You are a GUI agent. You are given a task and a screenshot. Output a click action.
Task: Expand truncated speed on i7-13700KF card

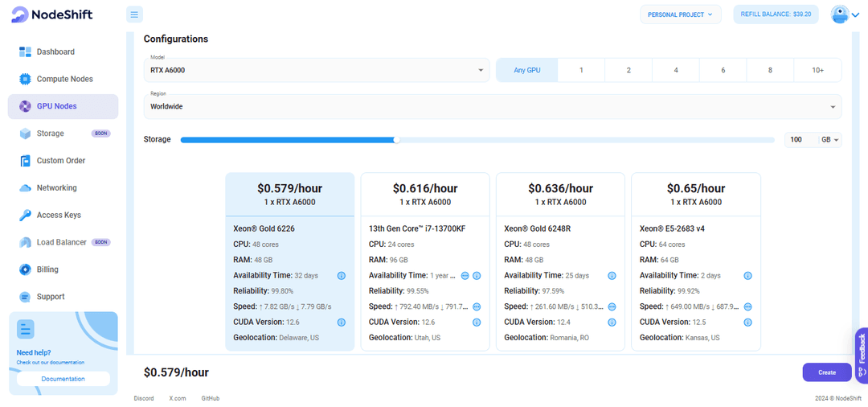[477, 306]
